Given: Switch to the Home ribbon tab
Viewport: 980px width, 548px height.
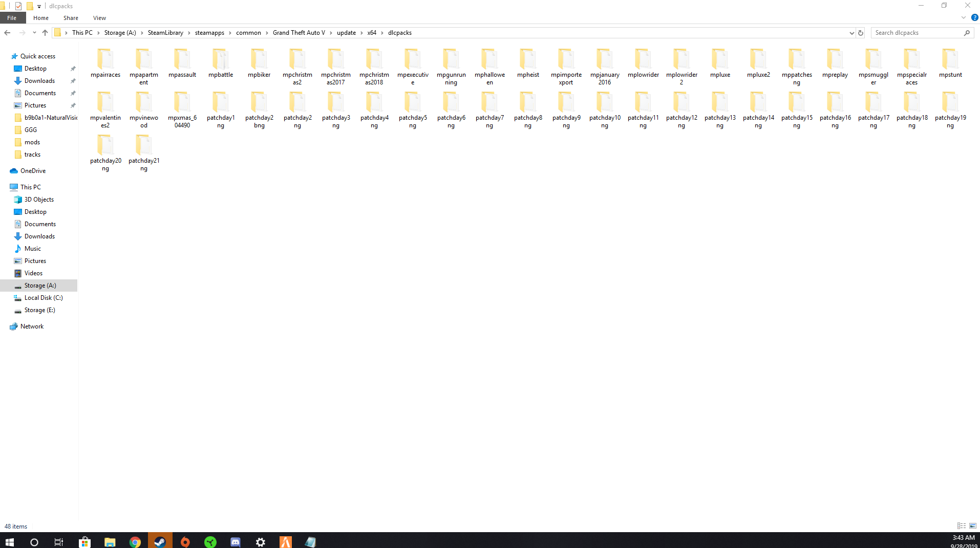Looking at the screenshot, I should (x=41, y=18).
